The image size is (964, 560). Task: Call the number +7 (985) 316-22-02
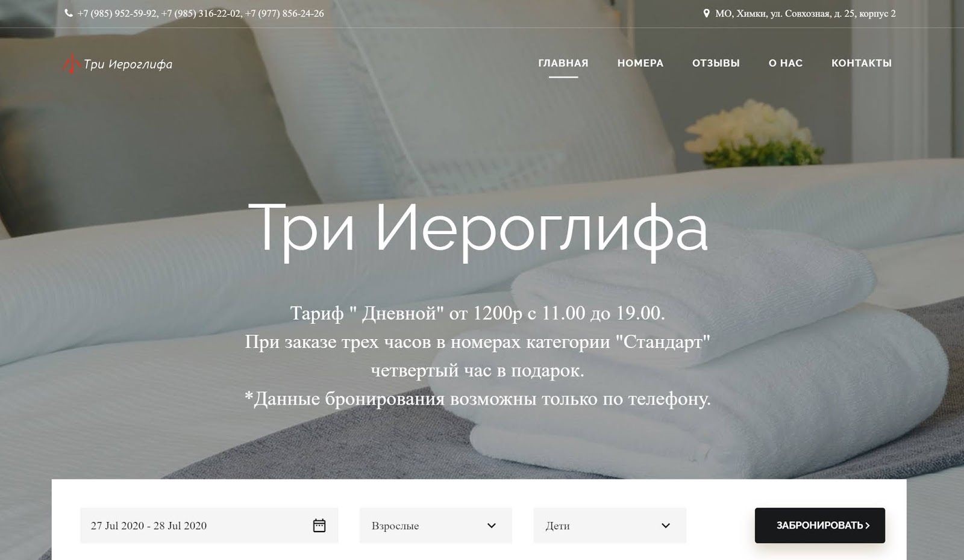pos(201,13)
